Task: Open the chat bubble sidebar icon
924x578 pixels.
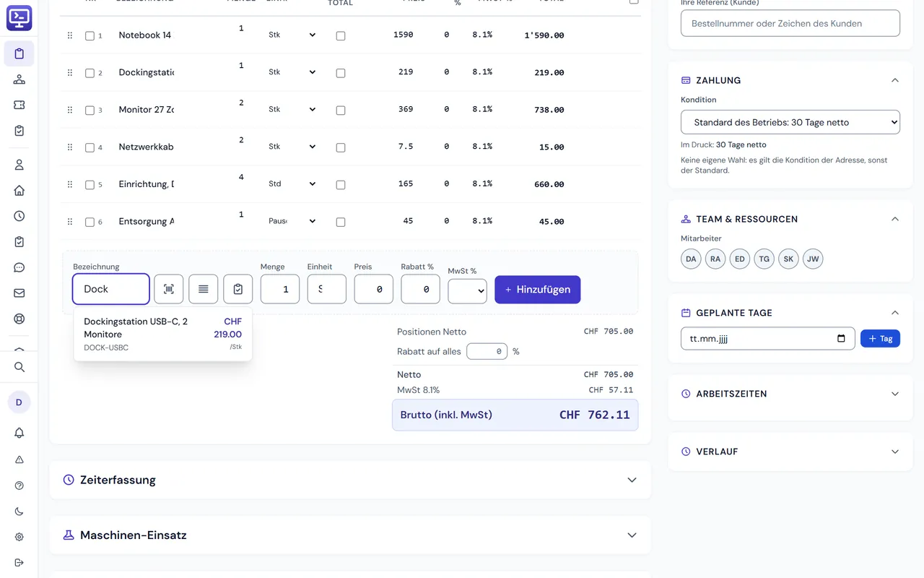Action: pyautogui.click(x=19, y=267)
